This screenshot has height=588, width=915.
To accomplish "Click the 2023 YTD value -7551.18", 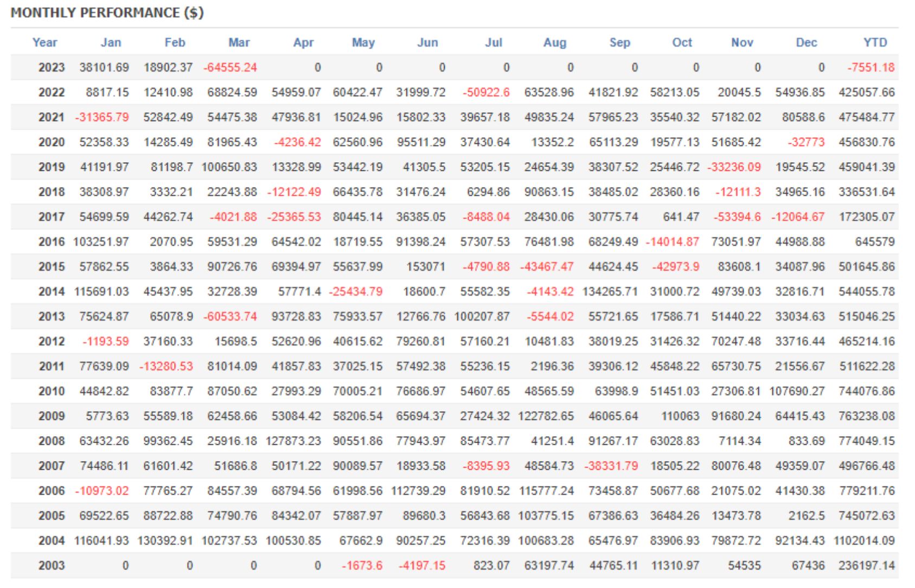I will tap(871, 68).
